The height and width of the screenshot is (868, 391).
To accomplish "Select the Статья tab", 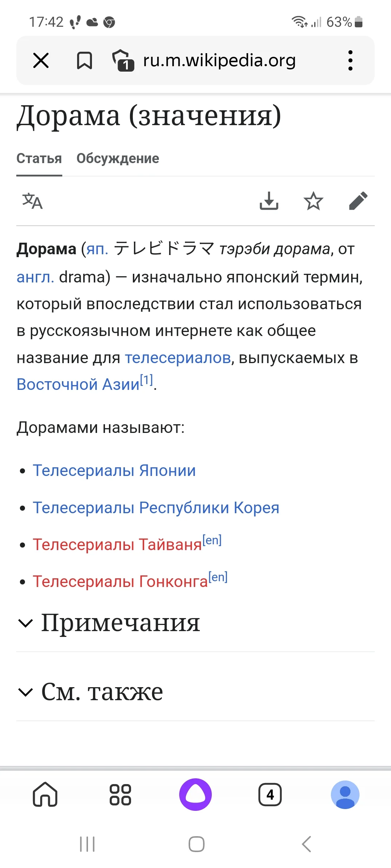I will (x=39, y=158).
